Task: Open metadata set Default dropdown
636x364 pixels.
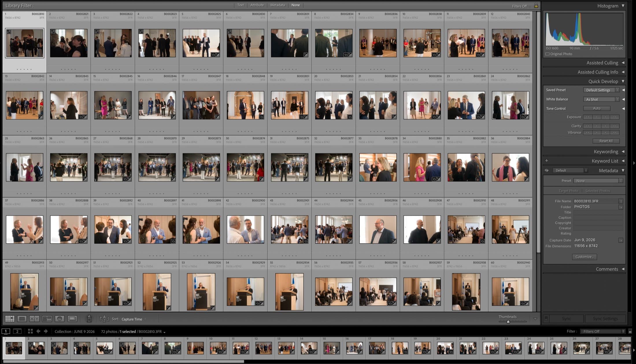Action: tap(570, 170)
